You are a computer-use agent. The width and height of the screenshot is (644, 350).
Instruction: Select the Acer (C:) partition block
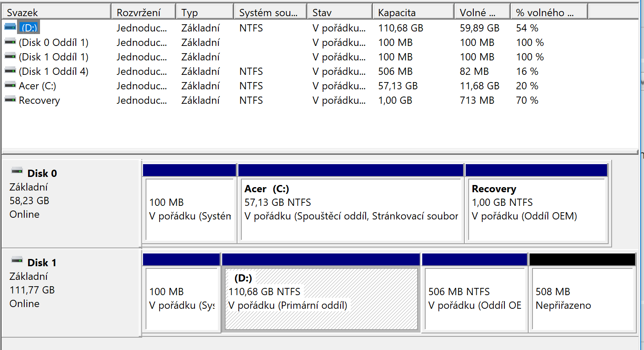(x=351, y=209)
